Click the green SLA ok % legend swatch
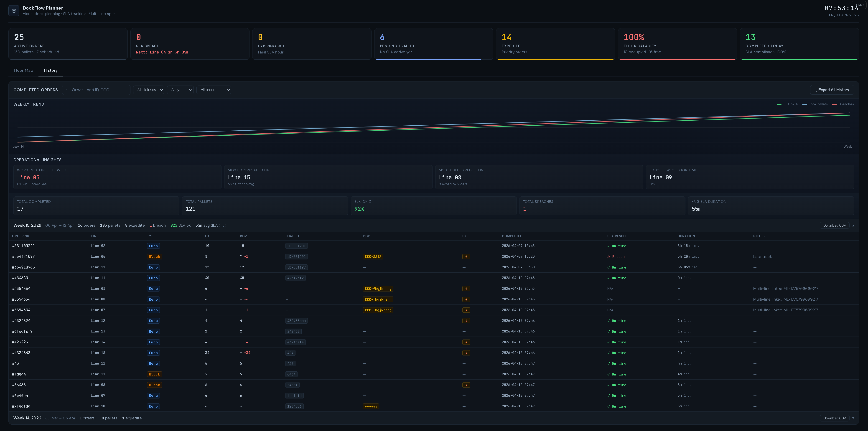The height and width of the screenshot is (431, 868). click(x=779, y=104)
